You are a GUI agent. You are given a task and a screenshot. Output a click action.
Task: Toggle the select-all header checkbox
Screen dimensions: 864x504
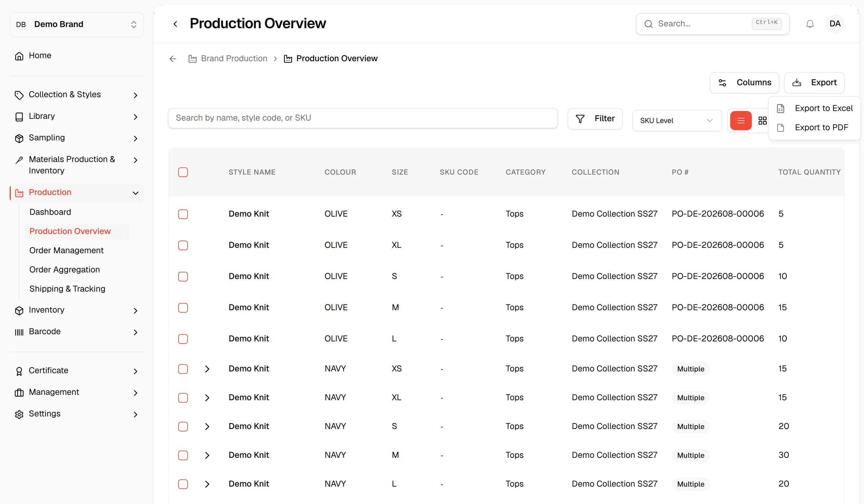click(183, 172)
